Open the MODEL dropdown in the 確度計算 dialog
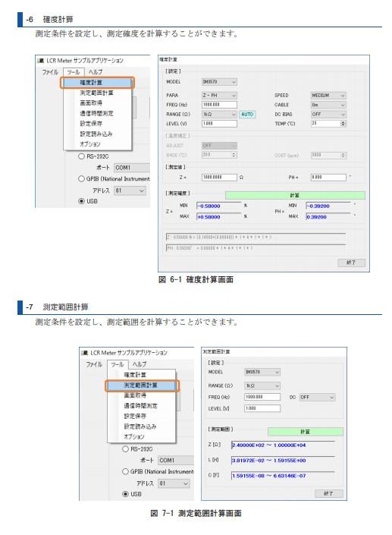The height and width of the screenshot is (535, 392). [x=219, y=82]
